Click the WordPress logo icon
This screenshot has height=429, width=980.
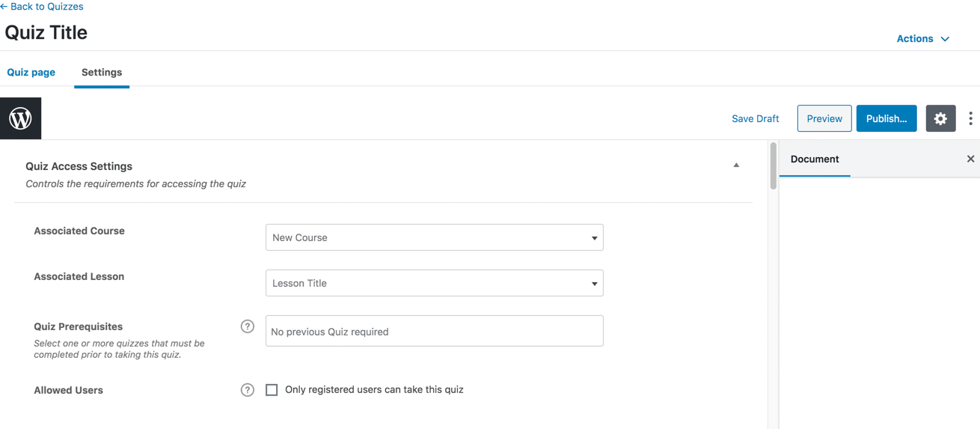(x=20, y=118)
